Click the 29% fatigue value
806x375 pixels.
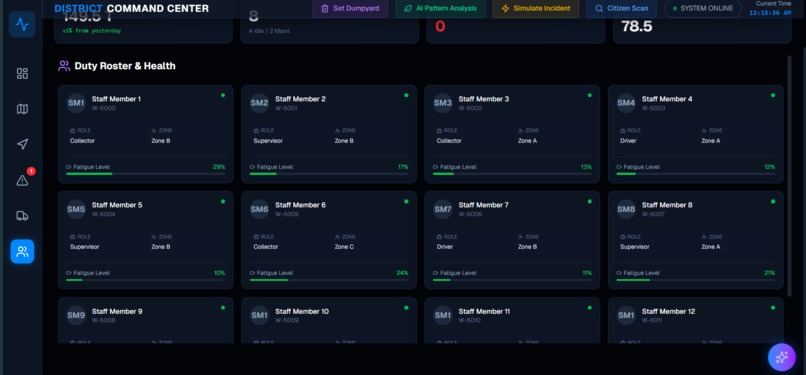point(219,167)
